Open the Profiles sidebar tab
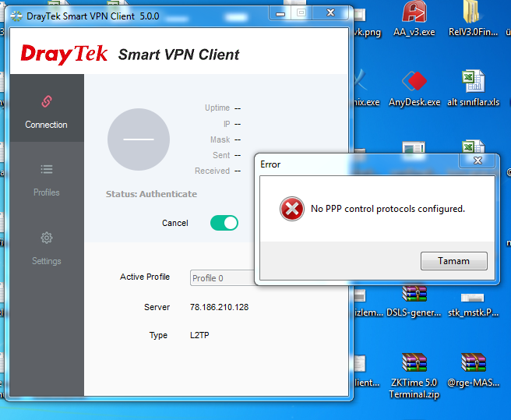The height and width of the screenshot is (420, 511). coord(46,178)
